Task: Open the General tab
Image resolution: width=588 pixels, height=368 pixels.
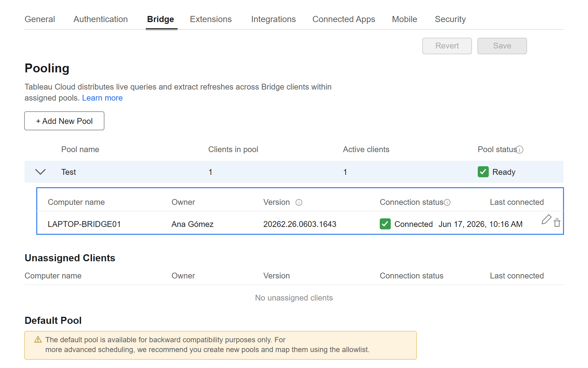Action: coord(40,19)
